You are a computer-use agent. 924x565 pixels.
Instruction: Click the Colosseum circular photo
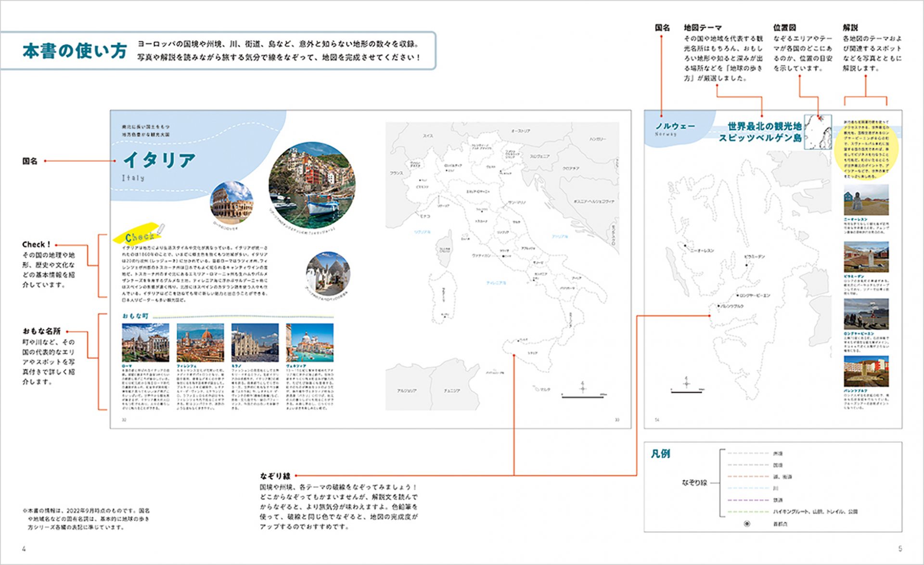(231, 202)
